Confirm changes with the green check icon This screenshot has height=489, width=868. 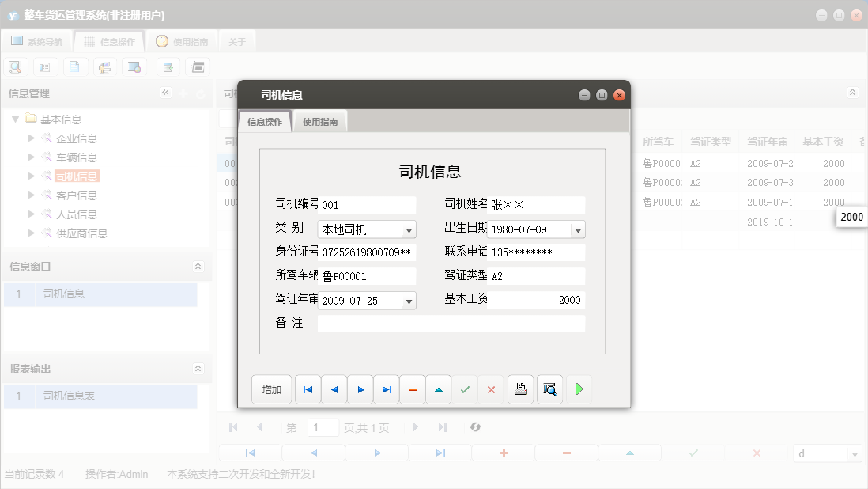click(465, 389)
